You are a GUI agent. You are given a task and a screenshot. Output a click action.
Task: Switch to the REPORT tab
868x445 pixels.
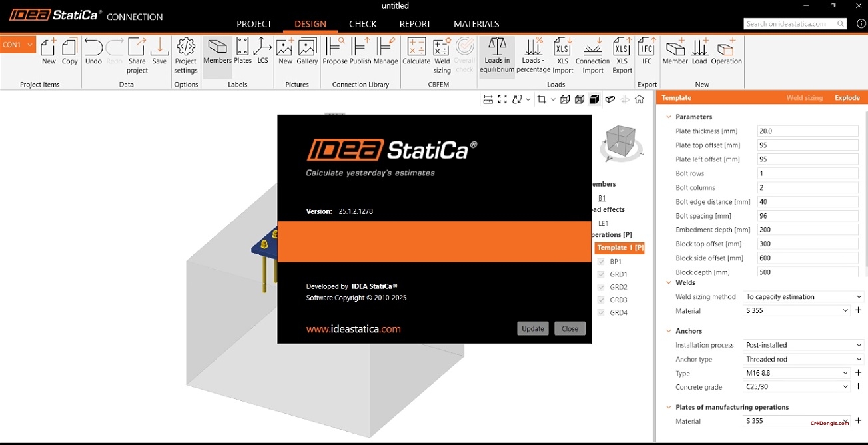point(415,24)
